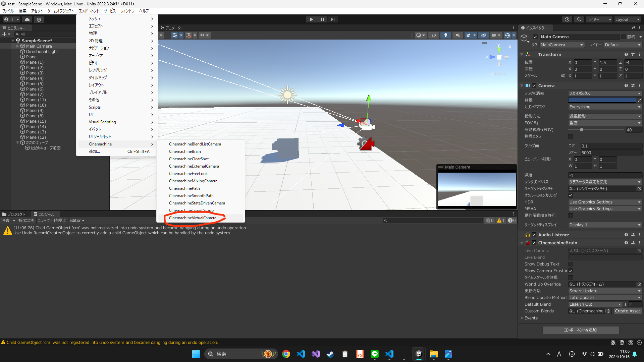
Task: Open the cloud services icon
Action: pos(27,19)
